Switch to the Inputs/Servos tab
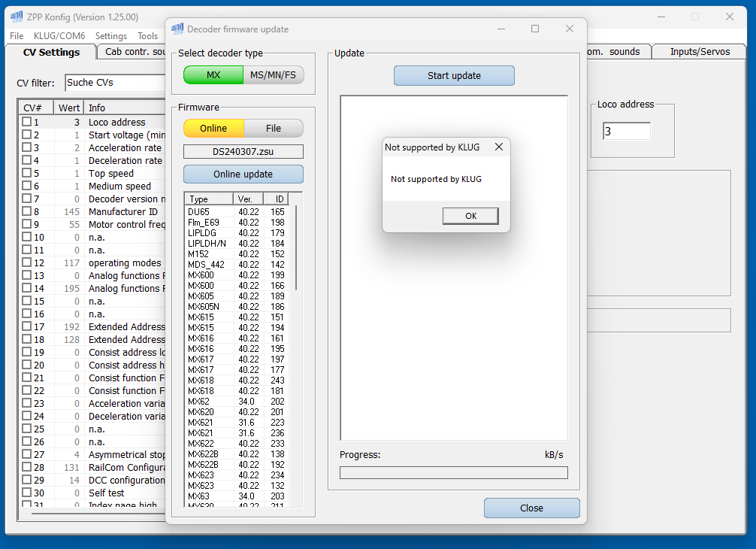Image resolution: width=756 pixels, height=549 pixels. click(700, 52)
